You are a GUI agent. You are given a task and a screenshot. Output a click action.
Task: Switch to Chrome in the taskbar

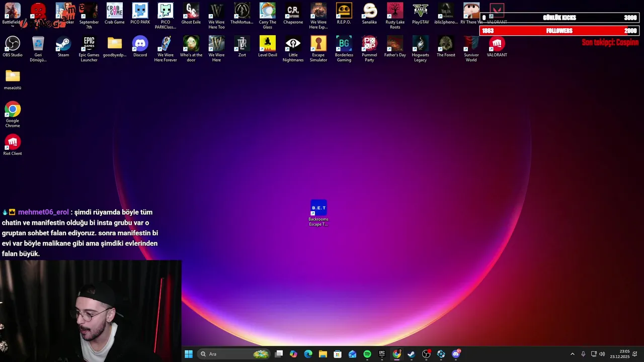coord(397,354)
